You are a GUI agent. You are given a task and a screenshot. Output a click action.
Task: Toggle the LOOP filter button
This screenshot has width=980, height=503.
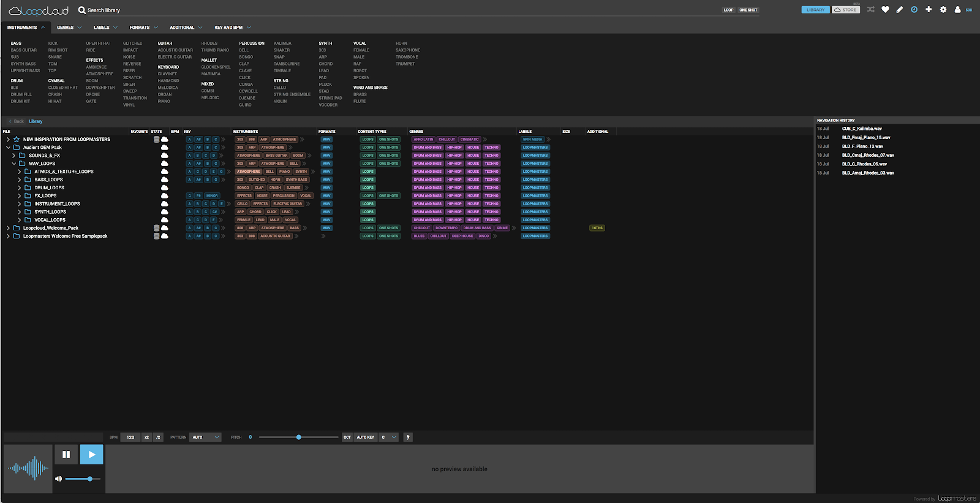(728, 10)
